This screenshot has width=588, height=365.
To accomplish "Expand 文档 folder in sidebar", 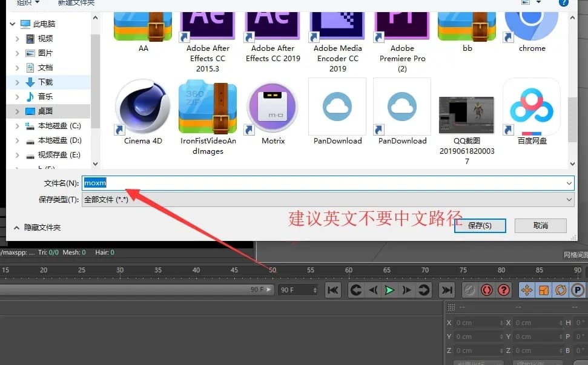I will pos(17,68).
